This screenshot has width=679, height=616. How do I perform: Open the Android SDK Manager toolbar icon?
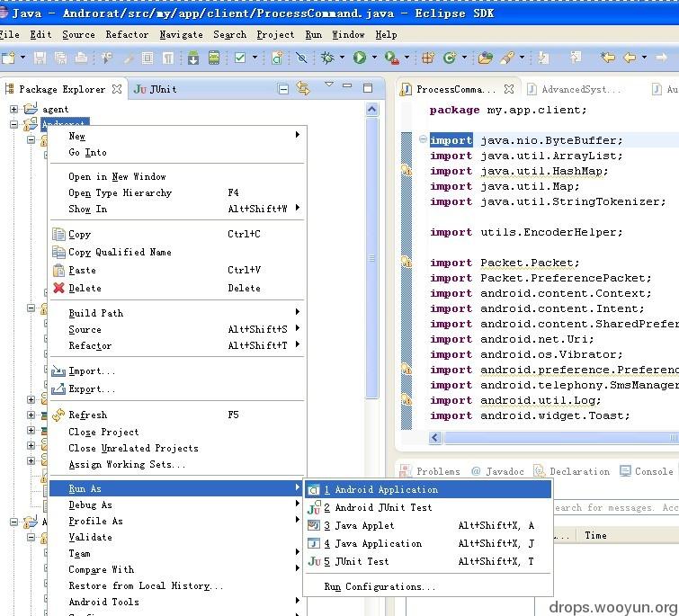tap(193, 58)
